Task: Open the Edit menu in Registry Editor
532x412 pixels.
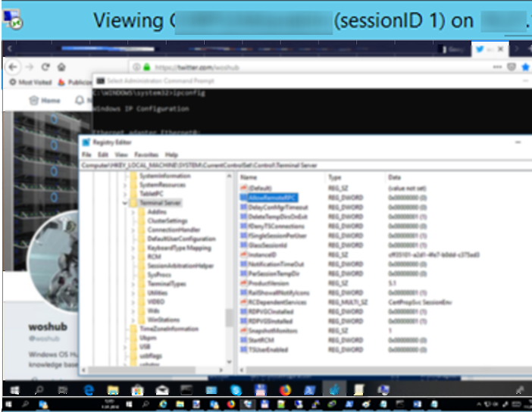Action: coord(103,154)
